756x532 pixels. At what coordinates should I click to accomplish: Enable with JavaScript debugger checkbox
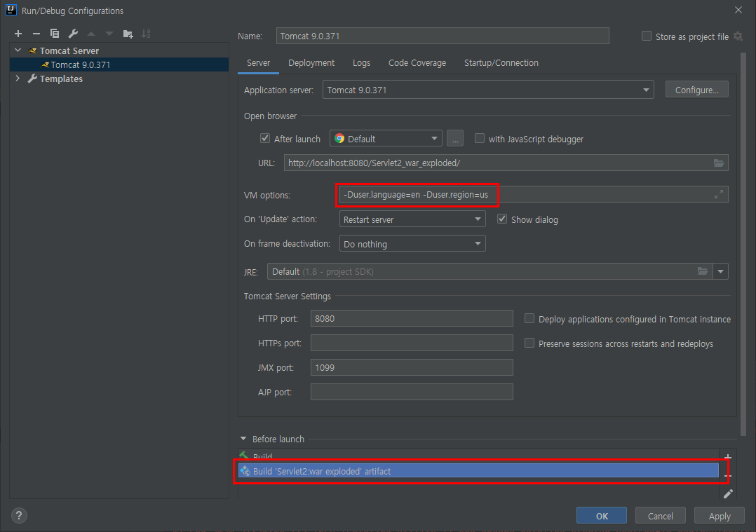[x=479, y=138]
